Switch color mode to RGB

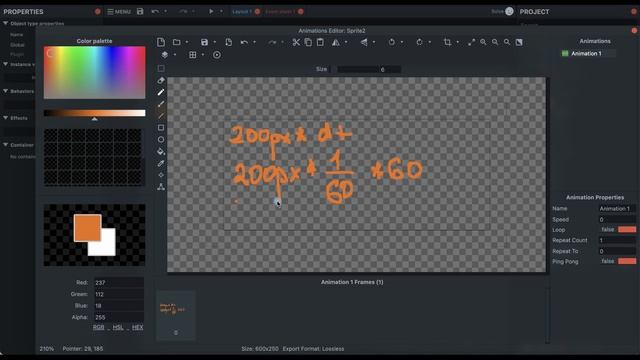coord(98,327)
